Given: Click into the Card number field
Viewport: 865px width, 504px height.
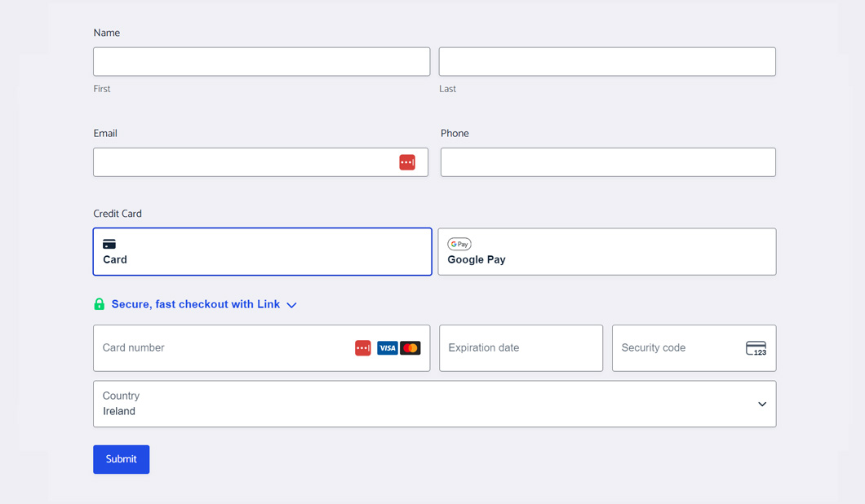Looking at the screenshot, I should point(220,348).
